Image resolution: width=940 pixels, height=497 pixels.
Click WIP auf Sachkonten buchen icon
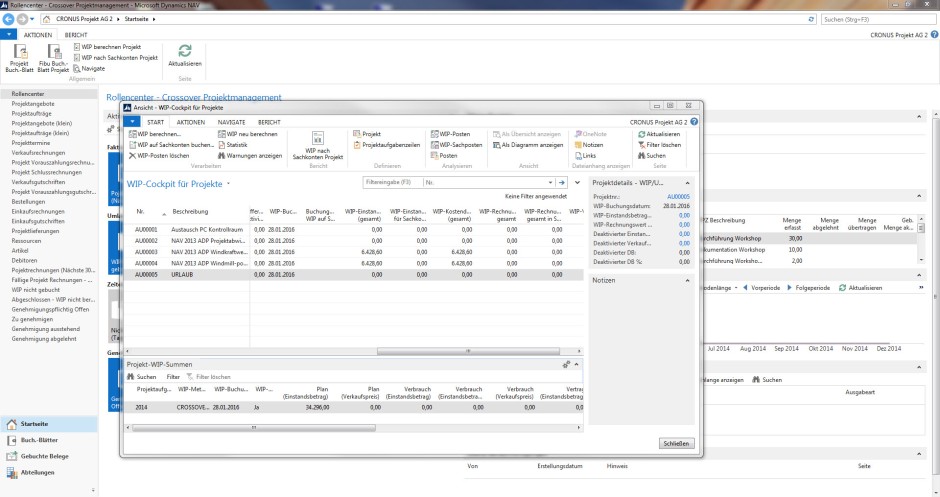coord(132,145)
